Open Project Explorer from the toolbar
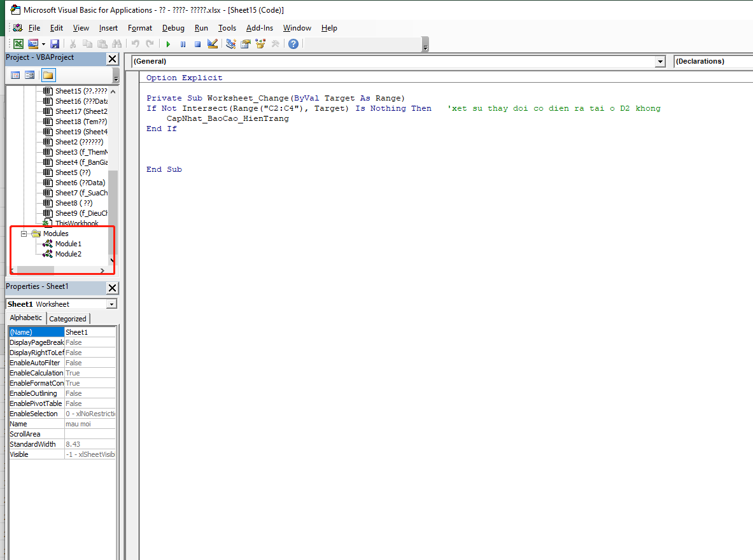The width and height of the screenshot is (753, 560). tap(231, 44)
